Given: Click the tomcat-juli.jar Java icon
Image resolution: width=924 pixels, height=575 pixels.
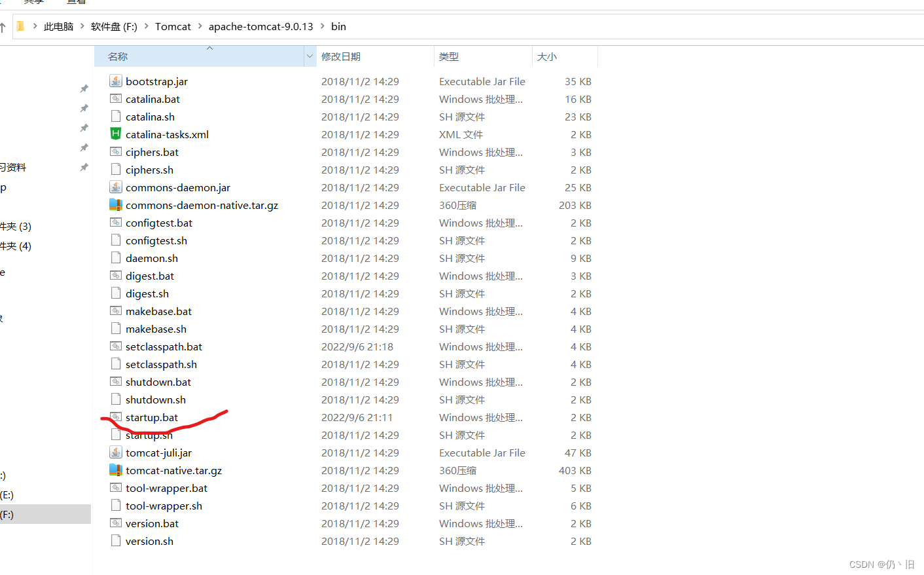Looking at the screenshot, I should (x=116, y=453).
